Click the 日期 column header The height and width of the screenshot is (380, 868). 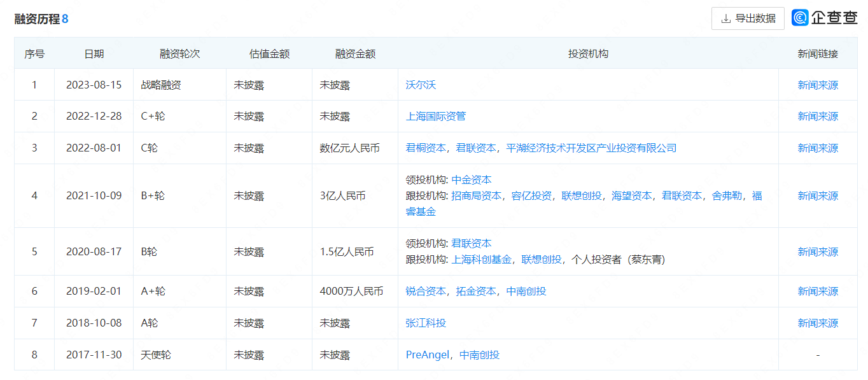pyautogui.click(x=94, y=53)
